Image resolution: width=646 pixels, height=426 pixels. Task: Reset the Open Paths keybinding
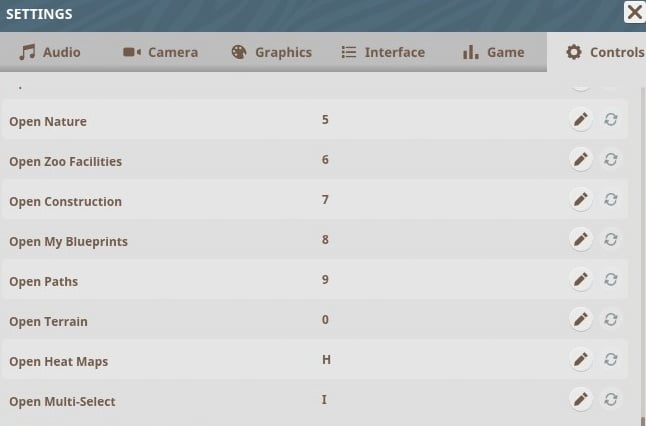[x=611, y=280]
